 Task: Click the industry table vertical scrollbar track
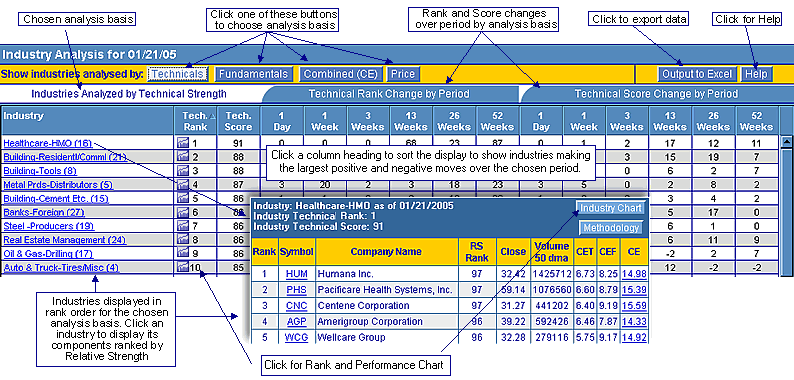tap(786, 211)
